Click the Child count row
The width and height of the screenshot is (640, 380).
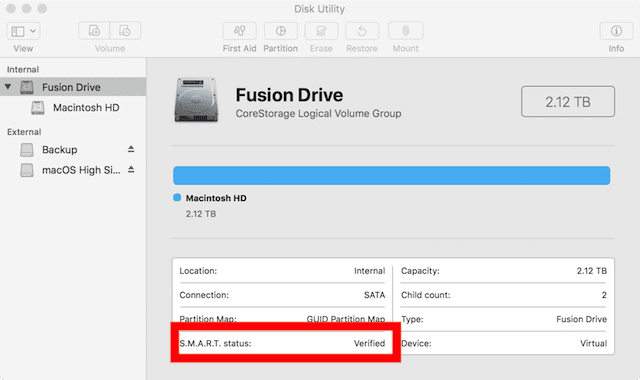(504, 295)
